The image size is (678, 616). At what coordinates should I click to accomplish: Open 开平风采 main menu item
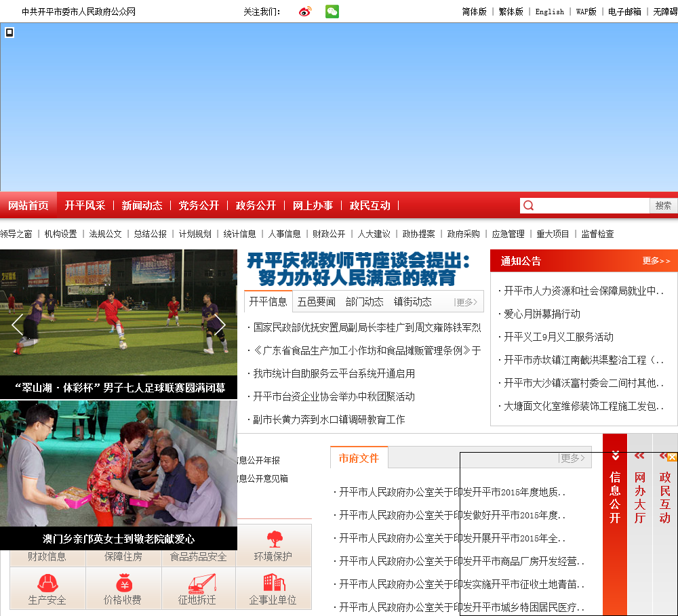85,205
